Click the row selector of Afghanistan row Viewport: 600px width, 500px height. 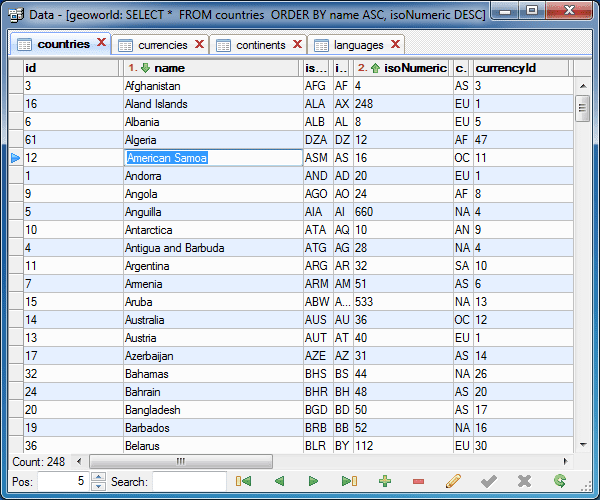pos(16,86)
